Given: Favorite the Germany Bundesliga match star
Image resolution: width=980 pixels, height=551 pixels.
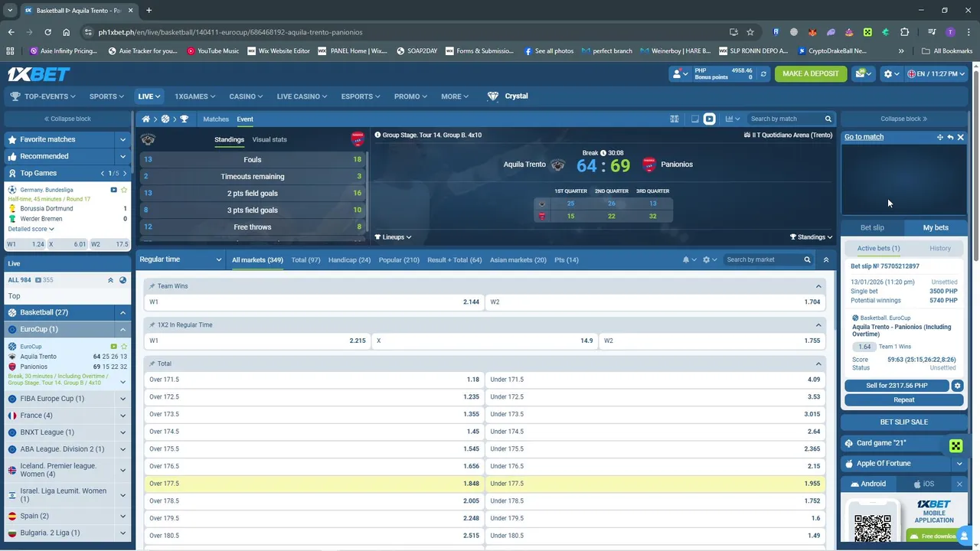Looking at the screenshot, I should click(124, 190).
